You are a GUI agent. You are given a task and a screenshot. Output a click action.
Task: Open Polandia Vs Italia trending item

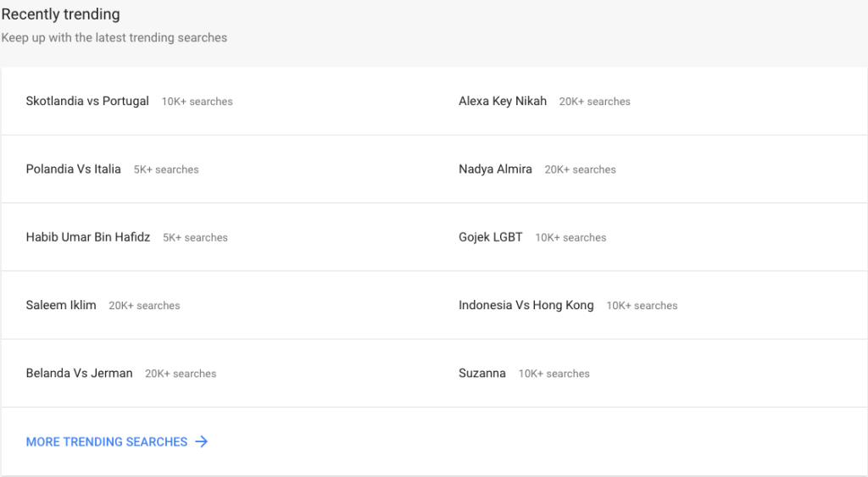pyautogui.click(x=73, y=169)
